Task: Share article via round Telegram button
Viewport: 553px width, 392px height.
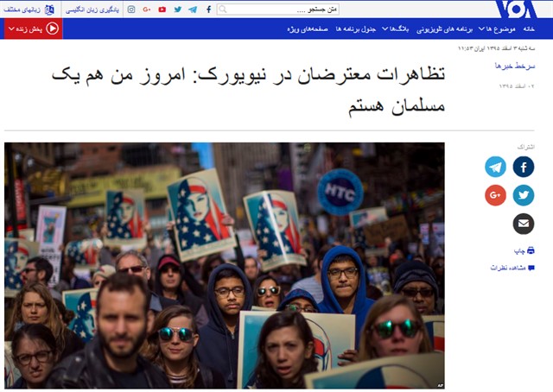Action: click(x=495, y=167)
